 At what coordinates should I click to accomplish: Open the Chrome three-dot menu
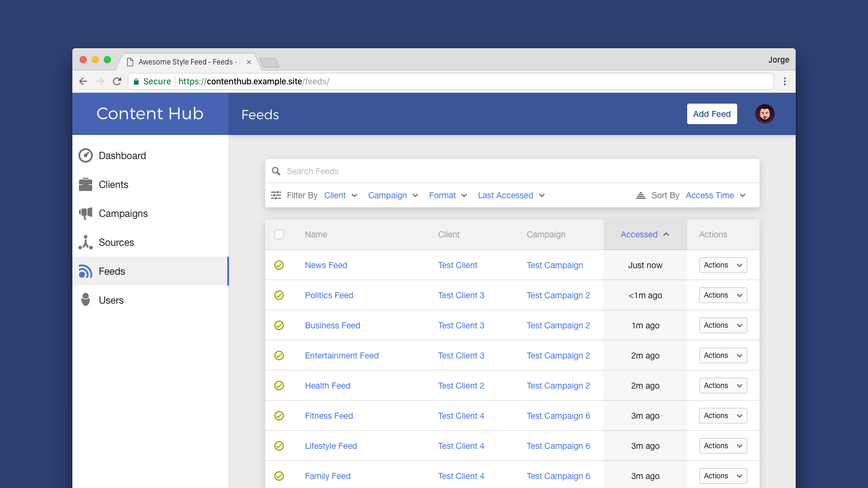pyautogui.click(x=784, y=81)
